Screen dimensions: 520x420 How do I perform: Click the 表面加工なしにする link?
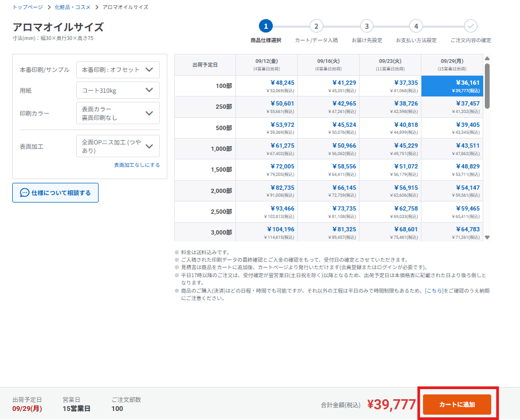137,165
